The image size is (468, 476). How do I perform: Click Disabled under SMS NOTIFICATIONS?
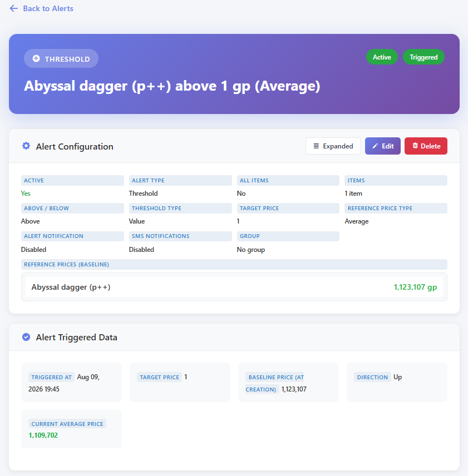coord(141,250)
